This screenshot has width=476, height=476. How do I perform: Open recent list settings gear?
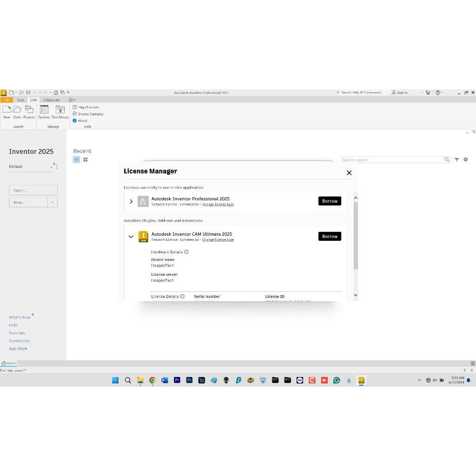point(466,160)
